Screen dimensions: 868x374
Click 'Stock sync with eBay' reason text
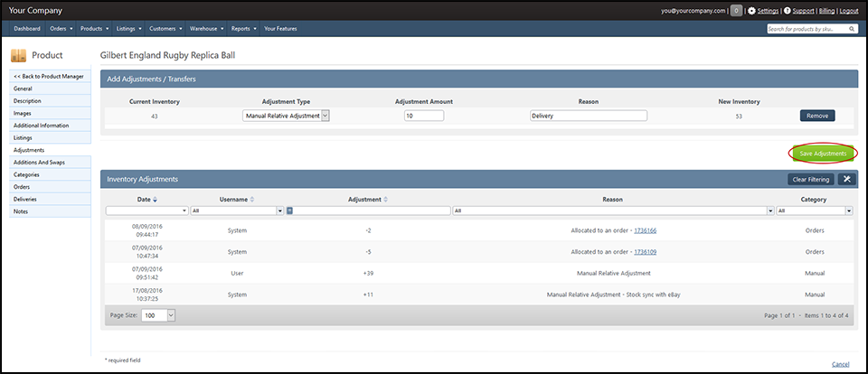click(x=655, y=295)
